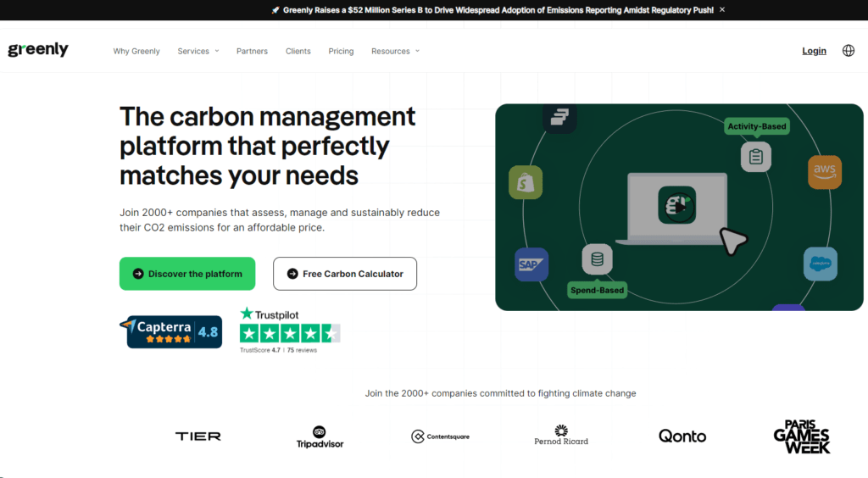Open the Capterra 4.8 rating badge
This screenshot has width=868, height=478.
(x=171, y=331)
